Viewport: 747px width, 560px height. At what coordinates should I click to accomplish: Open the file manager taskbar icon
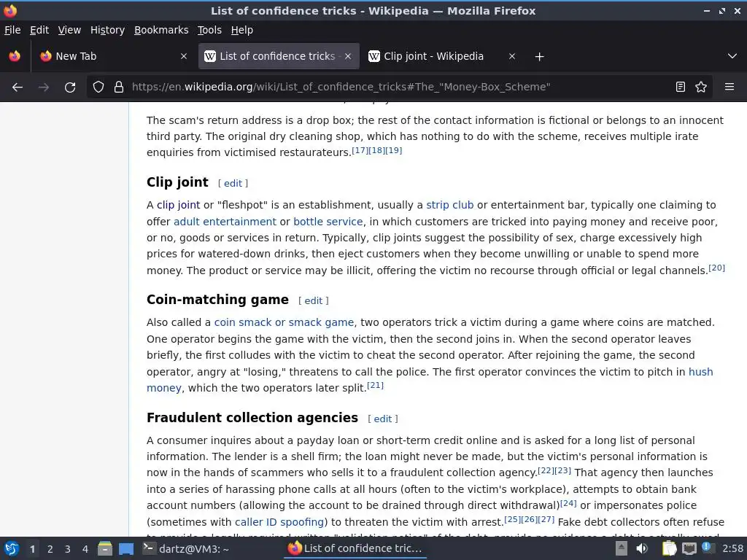point(105,549)
